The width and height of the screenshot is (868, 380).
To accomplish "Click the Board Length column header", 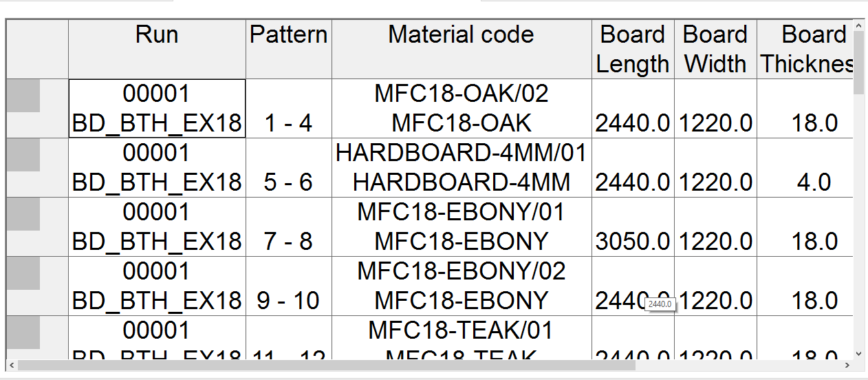I will click(x=633, y=49).
